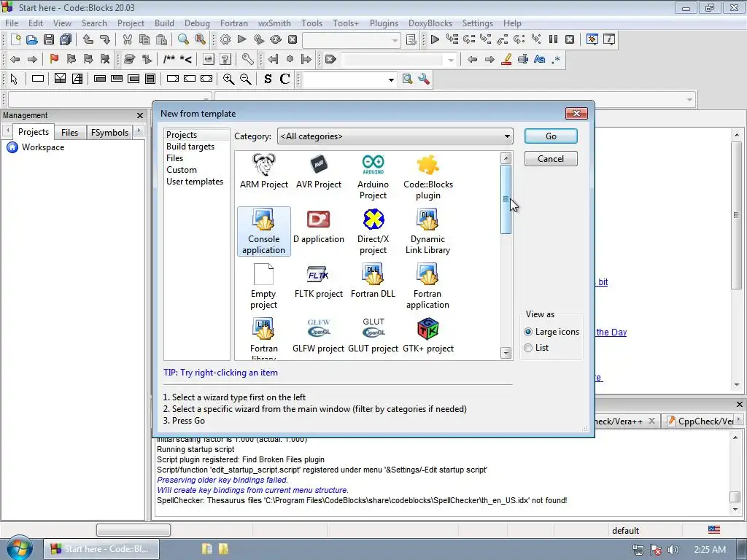
Task: Select Projects wizard type in list
Action: [182, 135]
